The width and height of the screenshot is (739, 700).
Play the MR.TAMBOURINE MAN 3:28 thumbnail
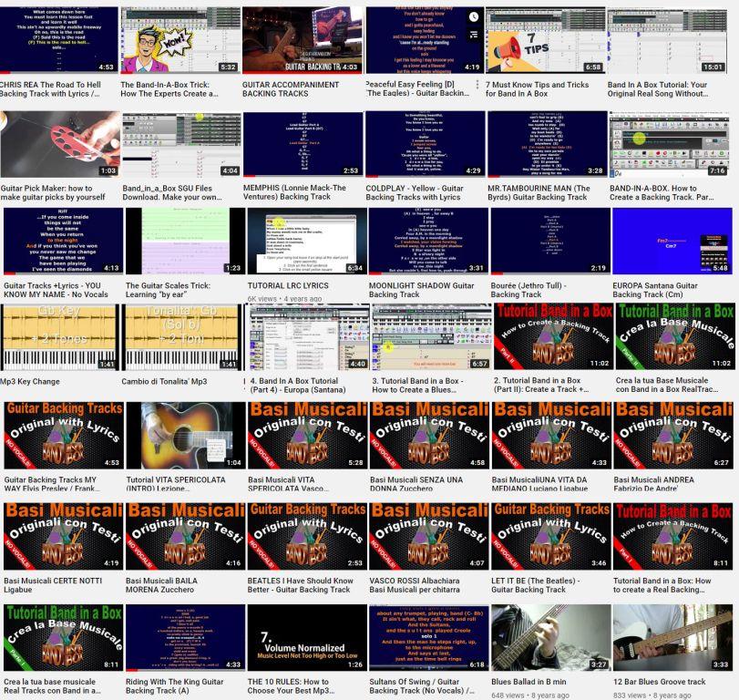click(x=547, y=144)
